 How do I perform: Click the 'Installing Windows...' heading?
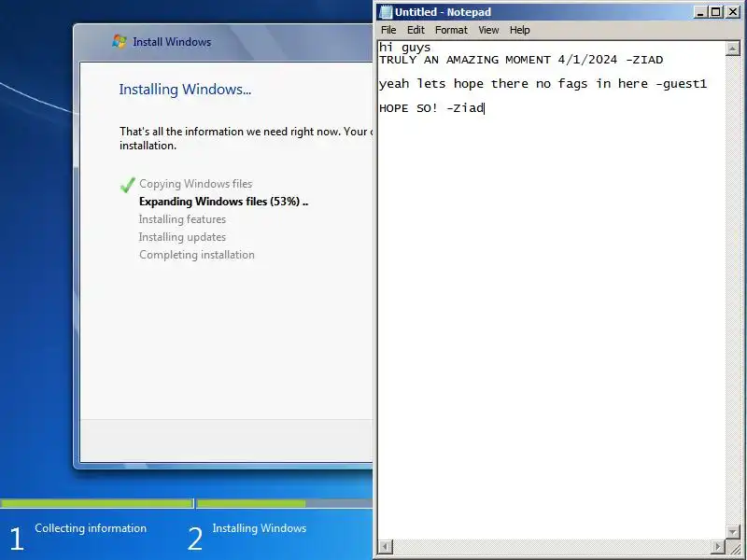(x=185, y=90)
